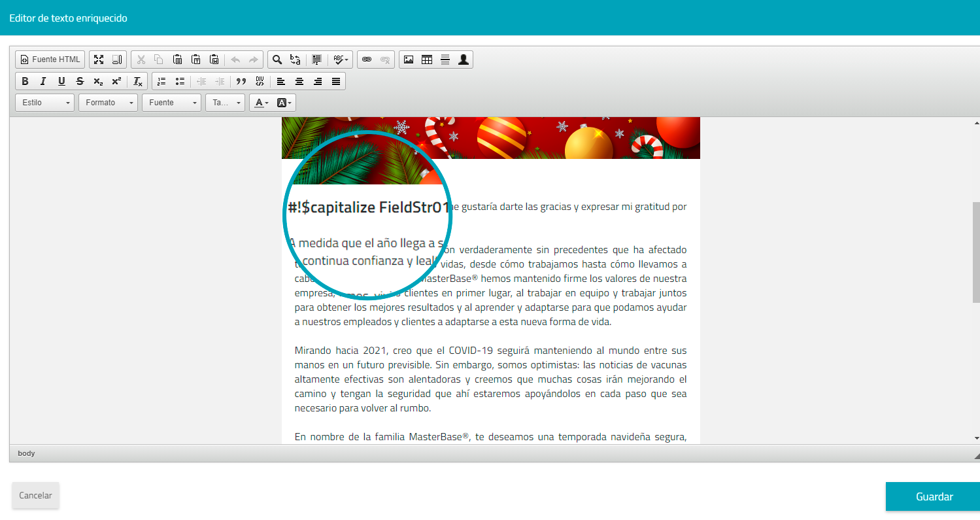Expand the Formato dropdown
Viewport: 980px width, 520px height.
pyautogui.click(x=108, y=103)
